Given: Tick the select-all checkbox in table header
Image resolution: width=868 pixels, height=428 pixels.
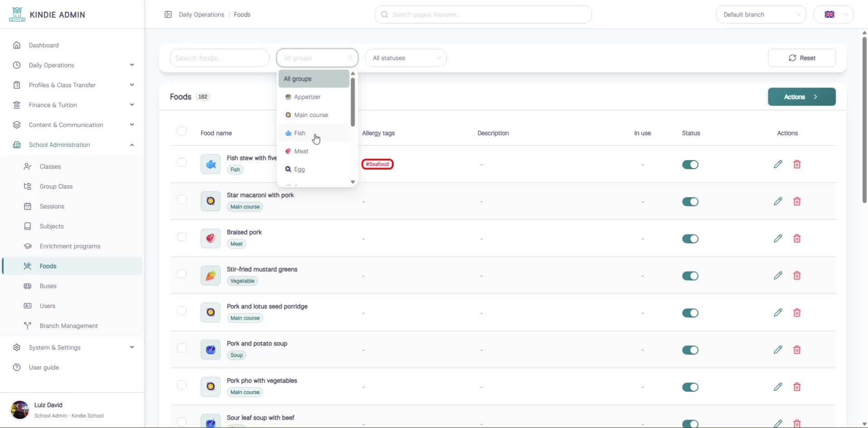Looking at the screenshot, I should (182, 131).
